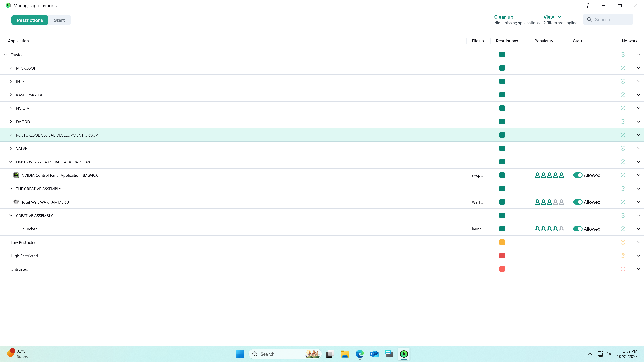The height and width of the screenshot is (362, 644).
Task: Select the Untrusted group row
Action: [x=322, y=269]
